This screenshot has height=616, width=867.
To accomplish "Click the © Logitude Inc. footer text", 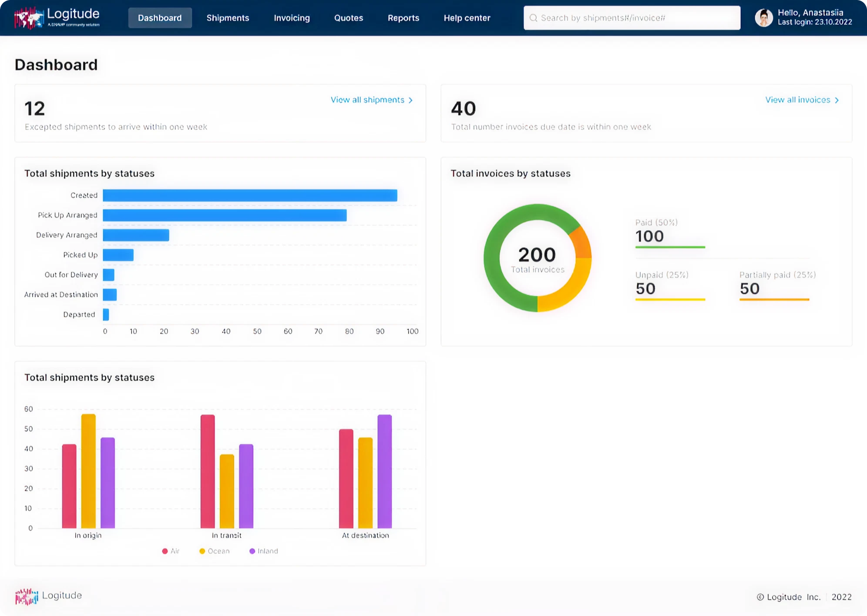I will (x=788, y=597).
